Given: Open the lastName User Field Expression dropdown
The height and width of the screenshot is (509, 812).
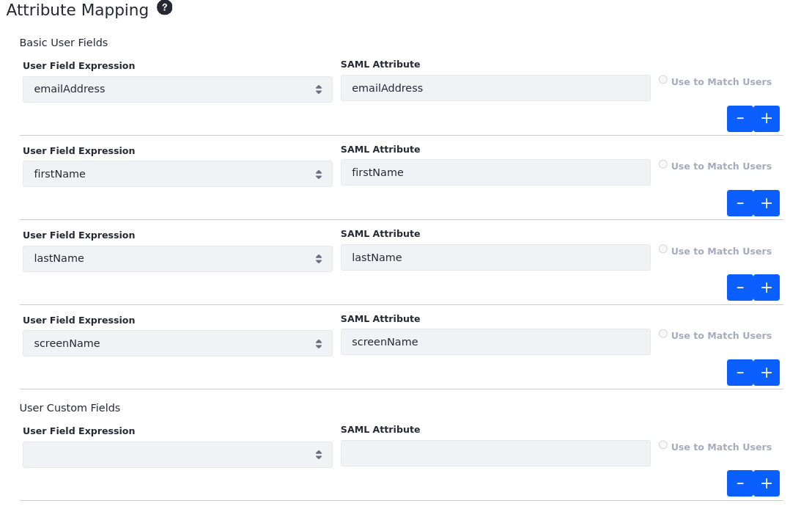Looking at the screenshot, I should coord(177,259).
